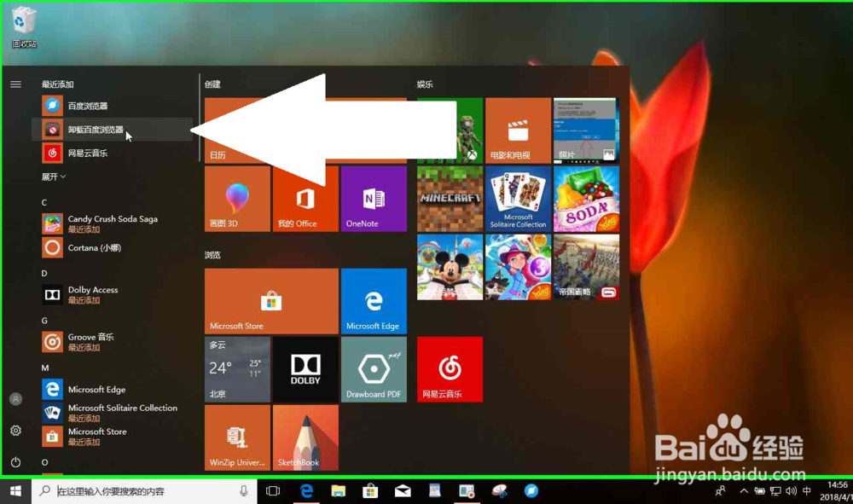Click the 娱乐 tile group header
Image resolution: width=853 pixels, height=504 pixels.
[x=425, y=84]
